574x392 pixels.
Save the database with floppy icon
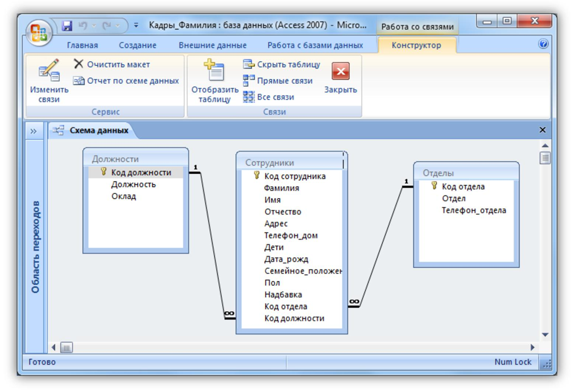[x=67, y=25]
